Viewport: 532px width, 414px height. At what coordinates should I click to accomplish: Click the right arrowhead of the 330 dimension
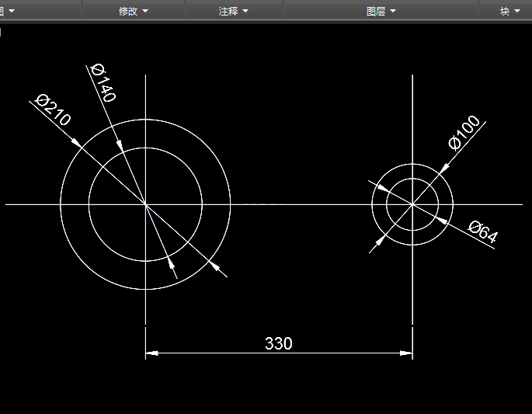click(406, 353)
